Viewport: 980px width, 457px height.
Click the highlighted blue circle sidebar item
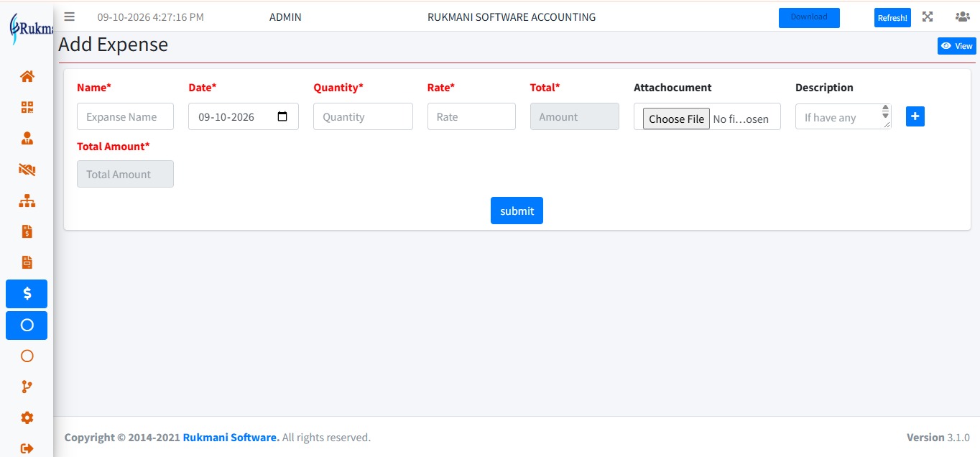27,325
